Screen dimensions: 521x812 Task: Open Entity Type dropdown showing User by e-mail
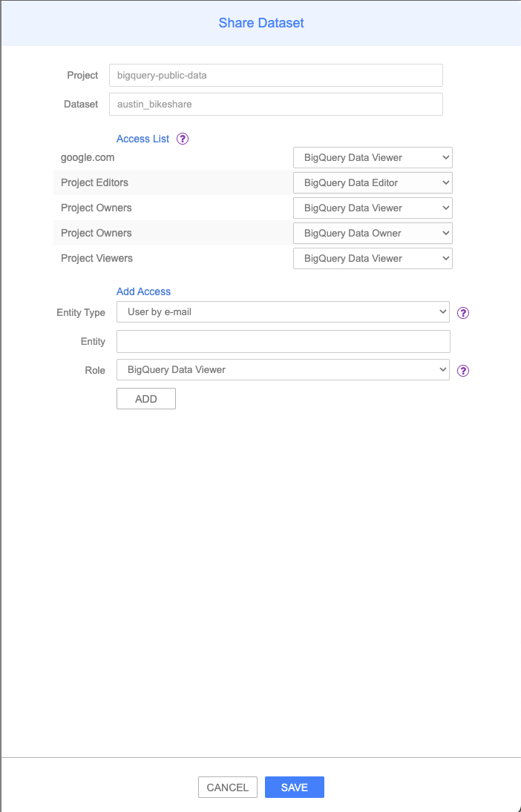283,311
